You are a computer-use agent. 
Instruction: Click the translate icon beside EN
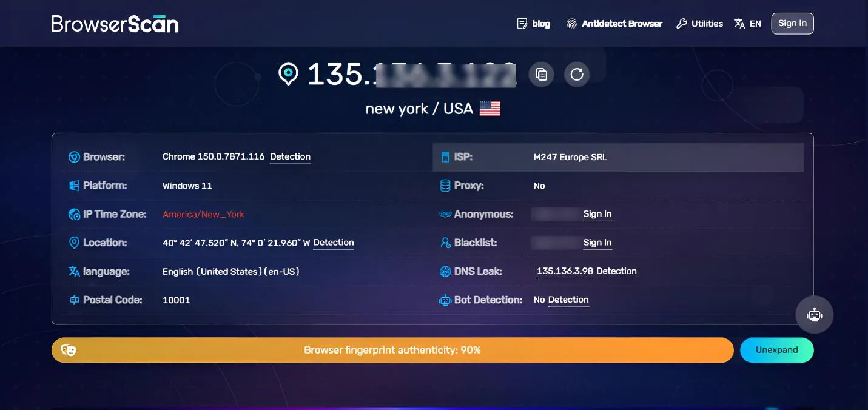[739, 24]
